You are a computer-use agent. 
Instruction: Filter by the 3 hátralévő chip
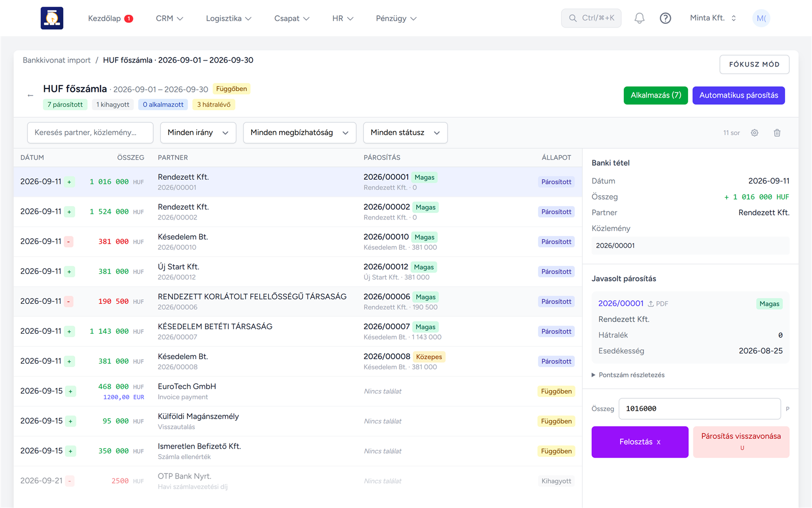point(214,105)
